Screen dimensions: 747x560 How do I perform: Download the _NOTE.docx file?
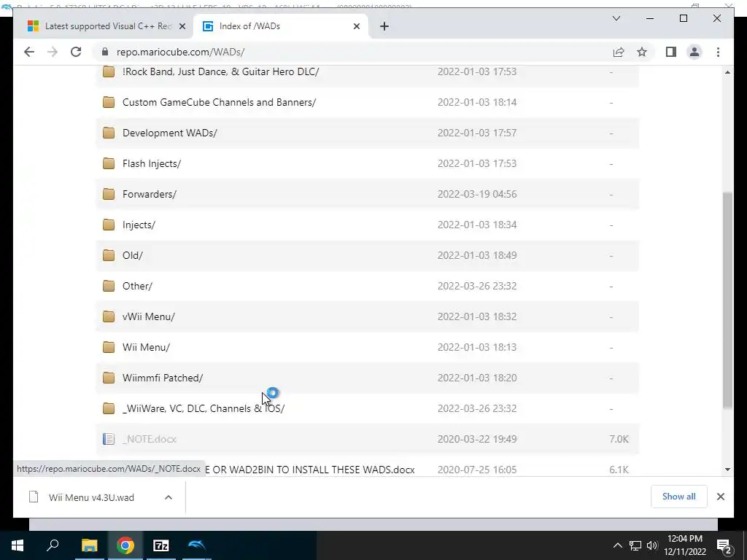pyautogui.click(x=150, y=439)
